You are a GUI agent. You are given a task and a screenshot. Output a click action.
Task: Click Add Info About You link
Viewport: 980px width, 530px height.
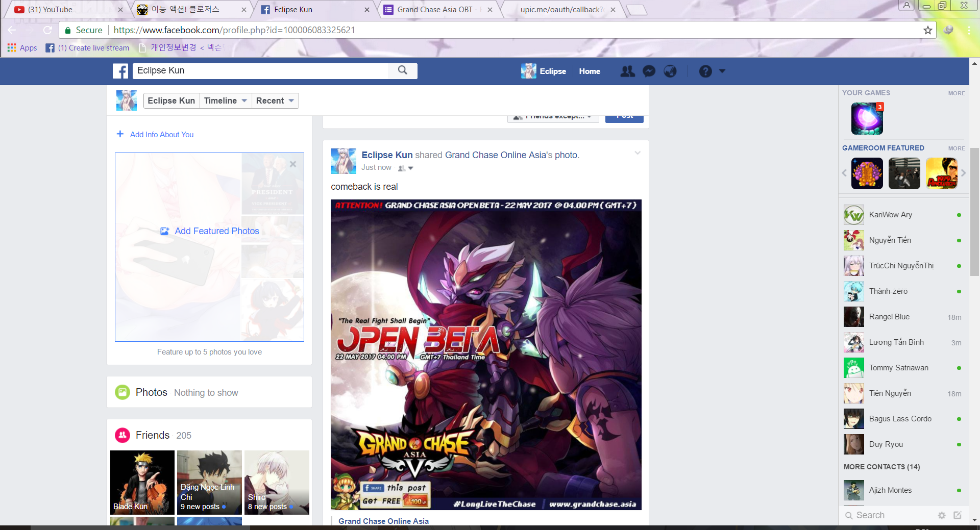[x=162, y=135]
